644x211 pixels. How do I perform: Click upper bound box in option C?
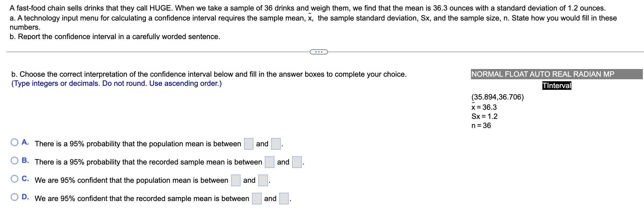click(263, 180)
